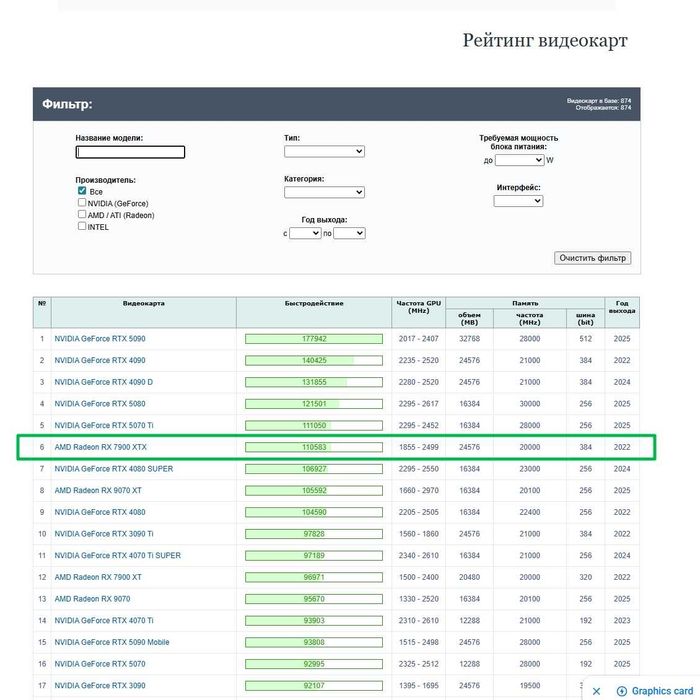This screenshot has width=700, height=700.
Task: Click the performance bar showing 140425
Action: click(314, 360)
